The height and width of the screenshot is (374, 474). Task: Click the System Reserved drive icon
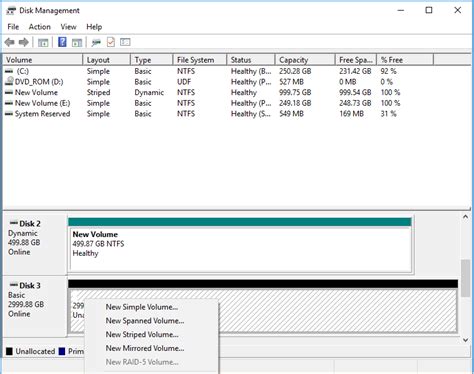point(9,114)
